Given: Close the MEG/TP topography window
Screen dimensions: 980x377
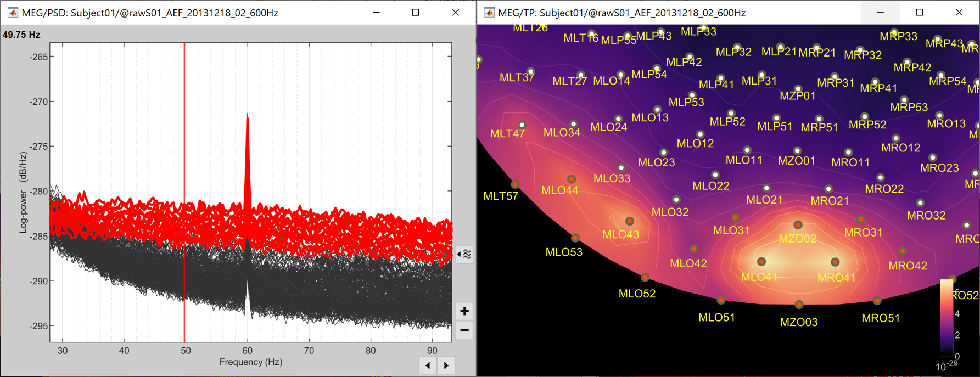Looking at the screenshot, I should pos(959,12).
